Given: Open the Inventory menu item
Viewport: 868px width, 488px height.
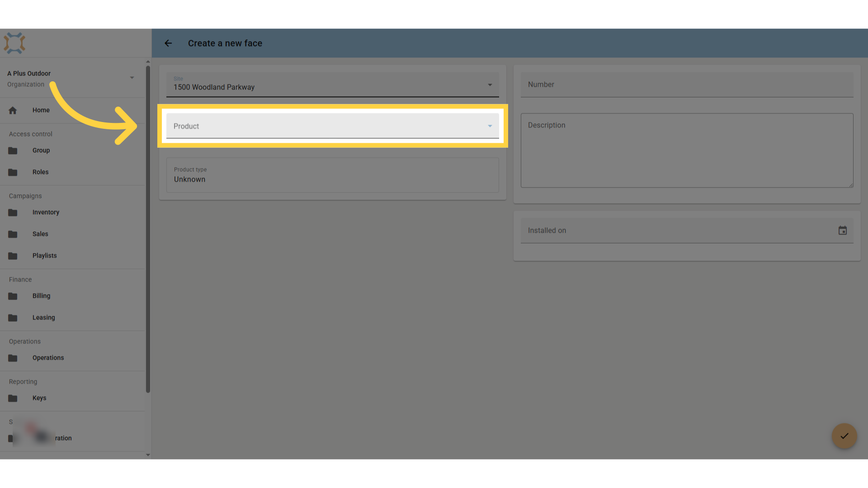Looking at the screenshot, I should coord(72,212).
